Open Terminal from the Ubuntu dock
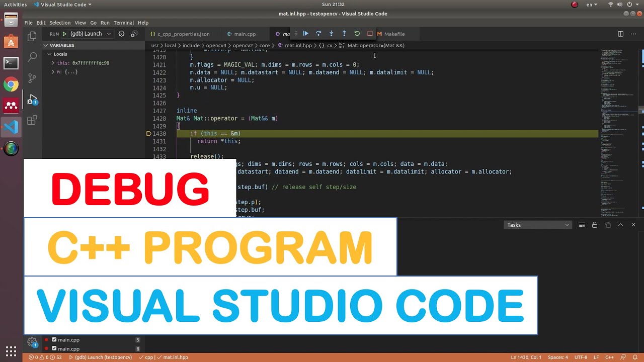This screenshot has height=362, width=644. (11, 63)
